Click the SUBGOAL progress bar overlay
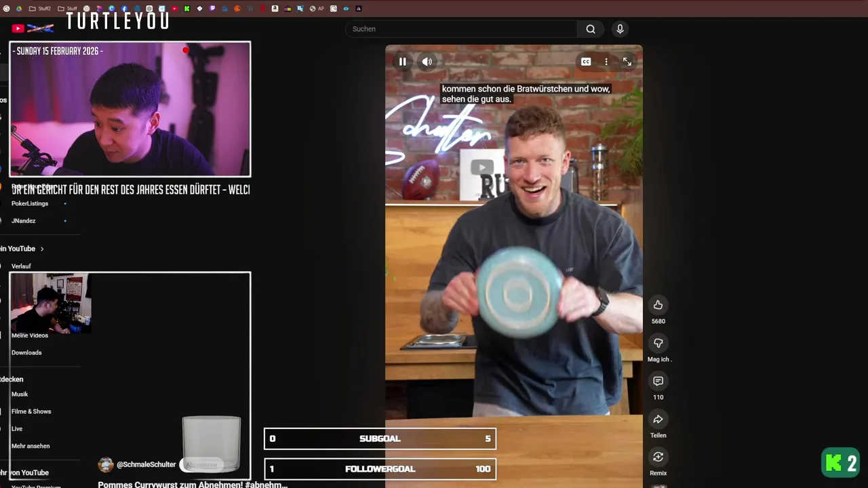 pyautogui.click(x=380, y=439)
